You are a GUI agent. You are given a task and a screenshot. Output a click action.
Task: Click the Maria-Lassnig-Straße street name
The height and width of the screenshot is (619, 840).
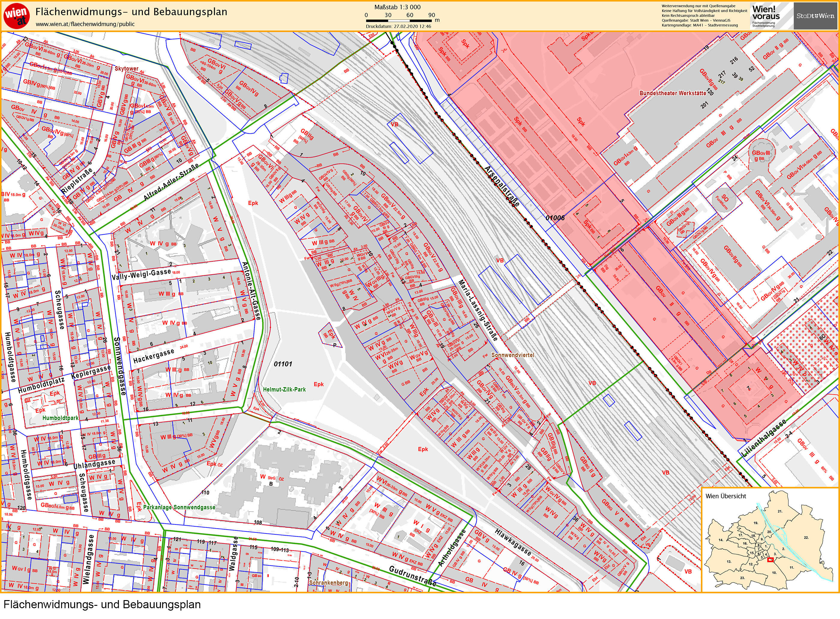coord(478,310)
